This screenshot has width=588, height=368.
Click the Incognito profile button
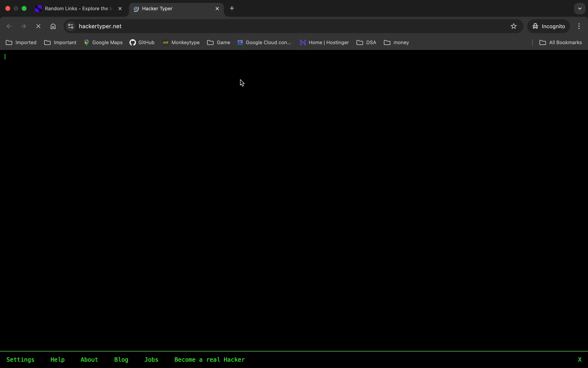pyautogui.click(x=549, y=26)
